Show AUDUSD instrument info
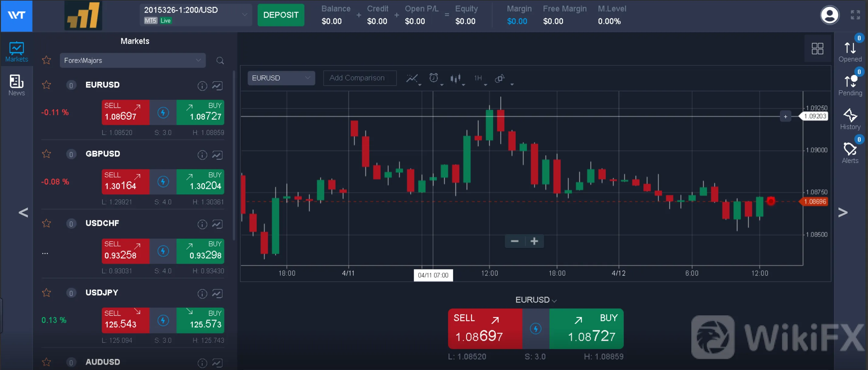Image resolution: width=868 pixels, height=370 pixels. pyautogui.click(x=202, y=363)
